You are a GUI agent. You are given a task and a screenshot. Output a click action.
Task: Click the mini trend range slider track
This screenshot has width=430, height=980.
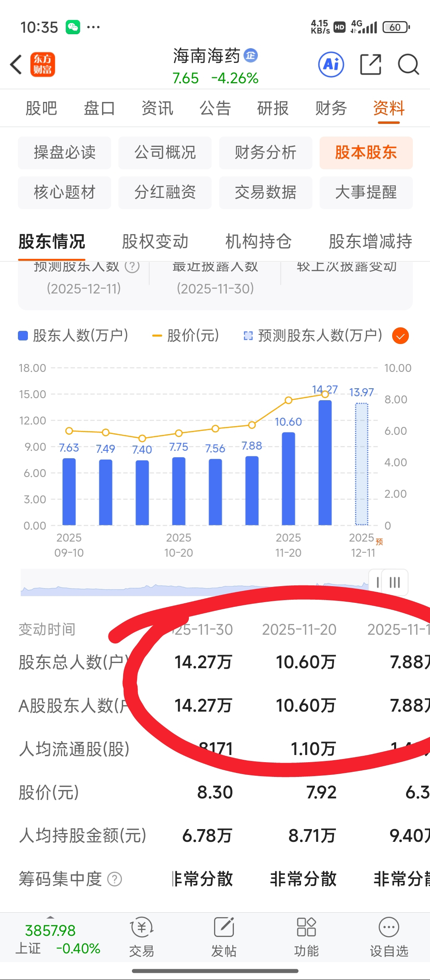pos(194,583)
